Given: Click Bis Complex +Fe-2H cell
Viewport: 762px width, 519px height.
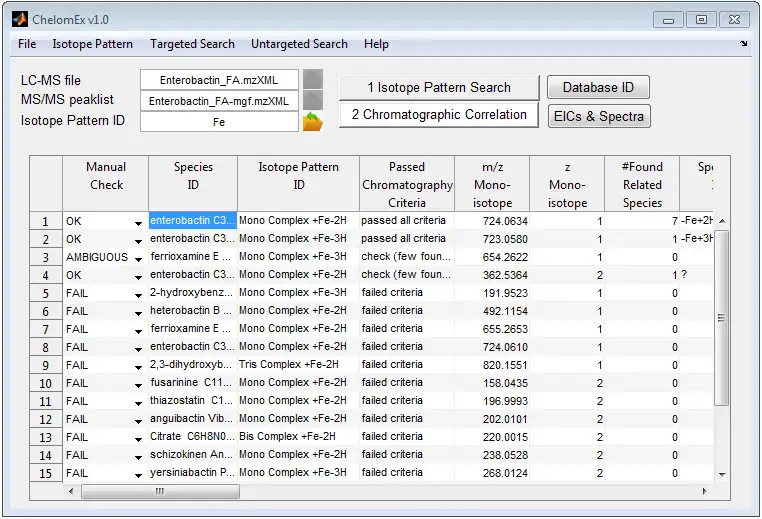Looking at the screenshot, I should (x=298, y=436).
